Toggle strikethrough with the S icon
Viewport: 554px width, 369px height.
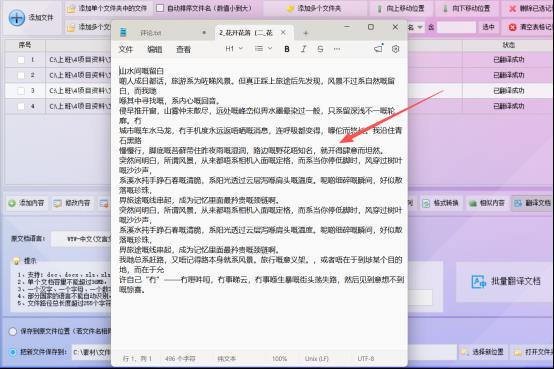[x=320, y=49]
